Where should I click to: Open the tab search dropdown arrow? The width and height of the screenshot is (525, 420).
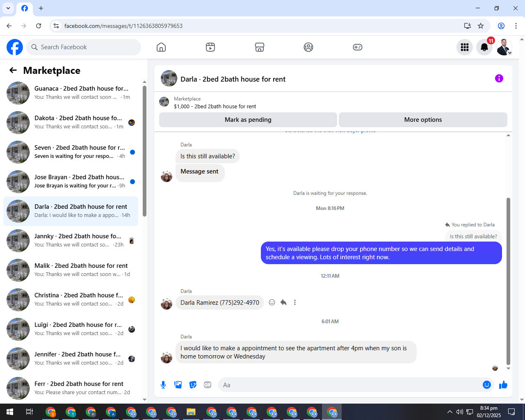pyautogui.click(x=8, y=8)
